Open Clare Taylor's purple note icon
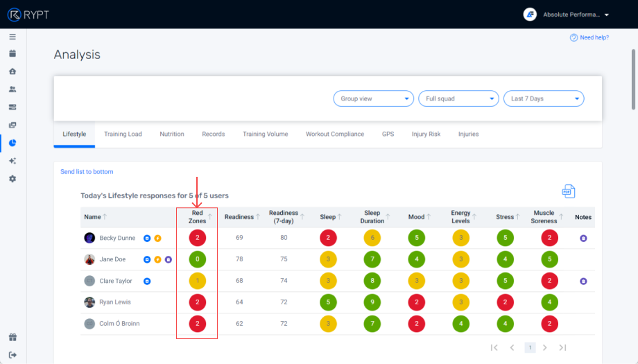Viewport: 638px width, 364px height. pos(583,281)
